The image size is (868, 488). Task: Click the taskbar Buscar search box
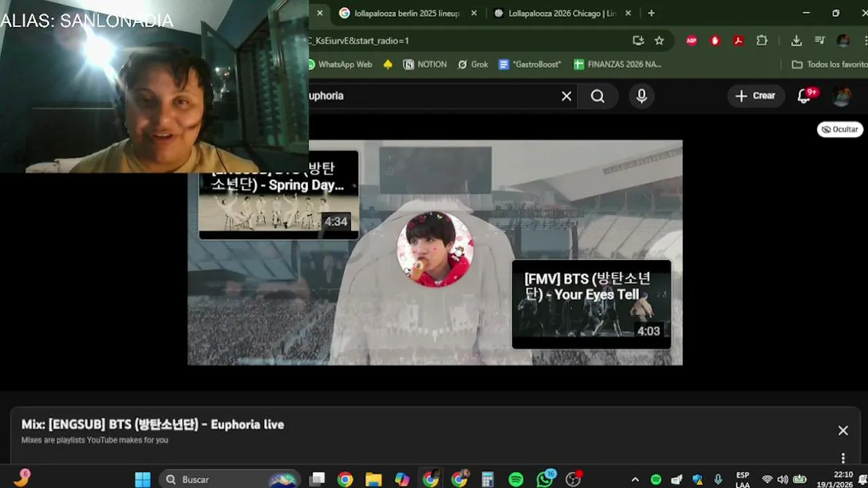230,479
